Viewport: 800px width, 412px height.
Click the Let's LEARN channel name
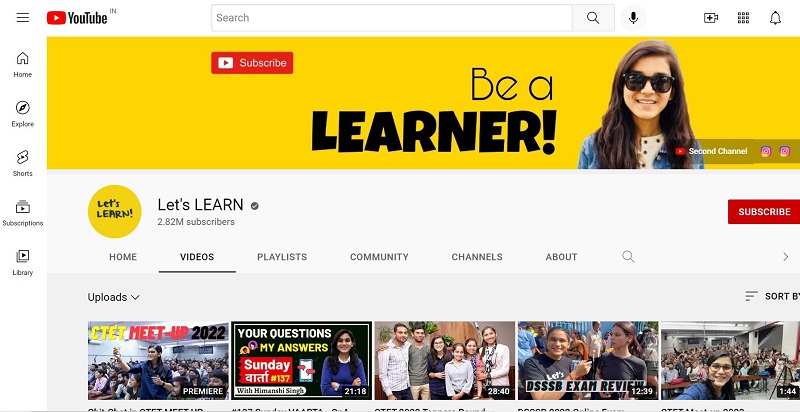point(201,204)
